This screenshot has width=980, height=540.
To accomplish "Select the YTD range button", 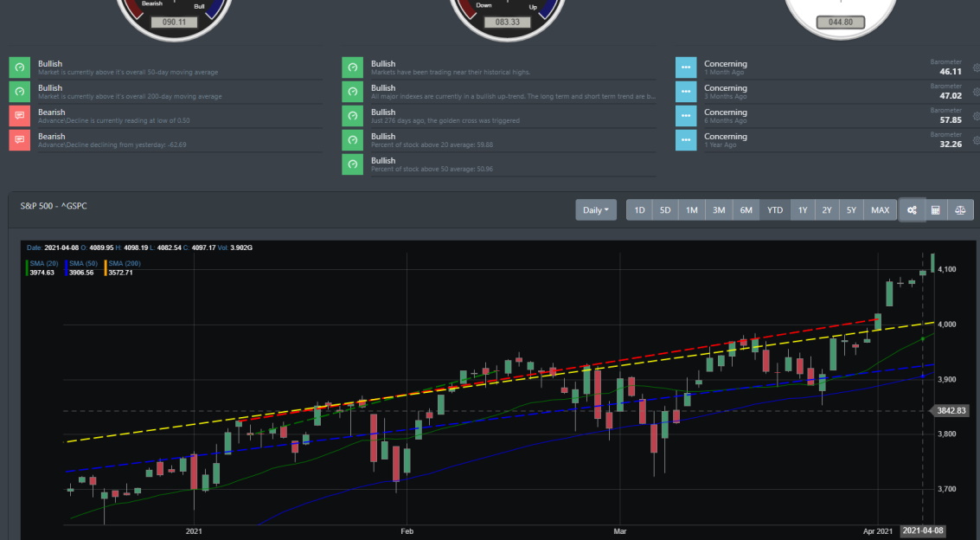I will coord(775,210).
